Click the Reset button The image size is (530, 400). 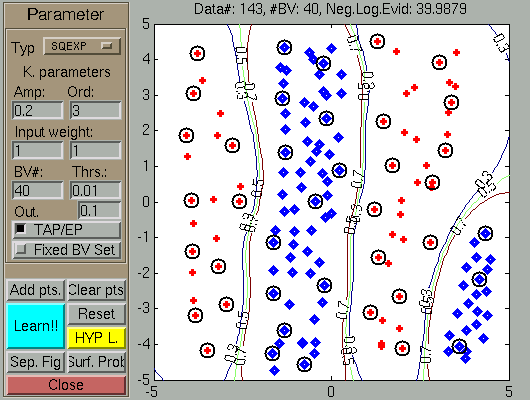tap(97, 314)
